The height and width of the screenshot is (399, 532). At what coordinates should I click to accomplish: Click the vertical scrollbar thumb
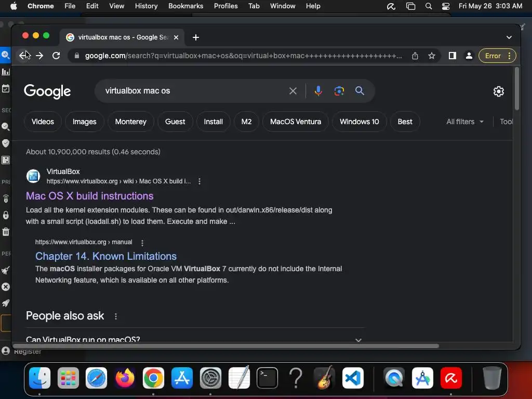pyautogui.click(x=517, y=89)
